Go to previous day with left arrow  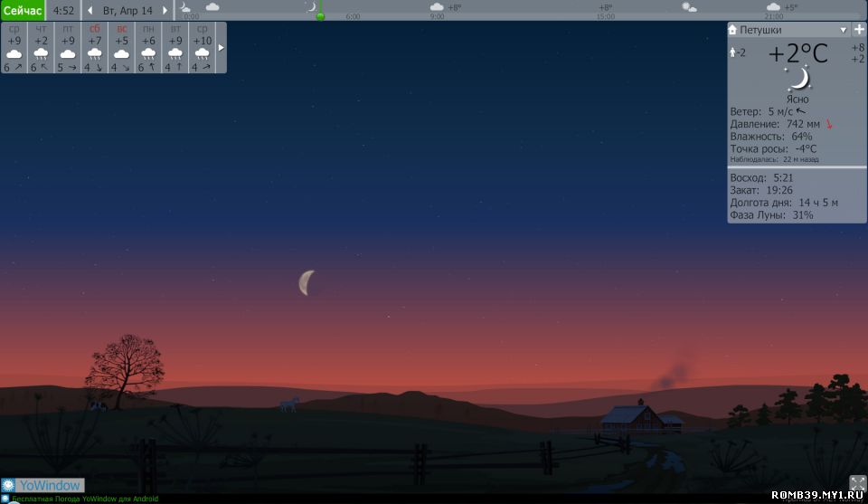[x=90, y=11]
